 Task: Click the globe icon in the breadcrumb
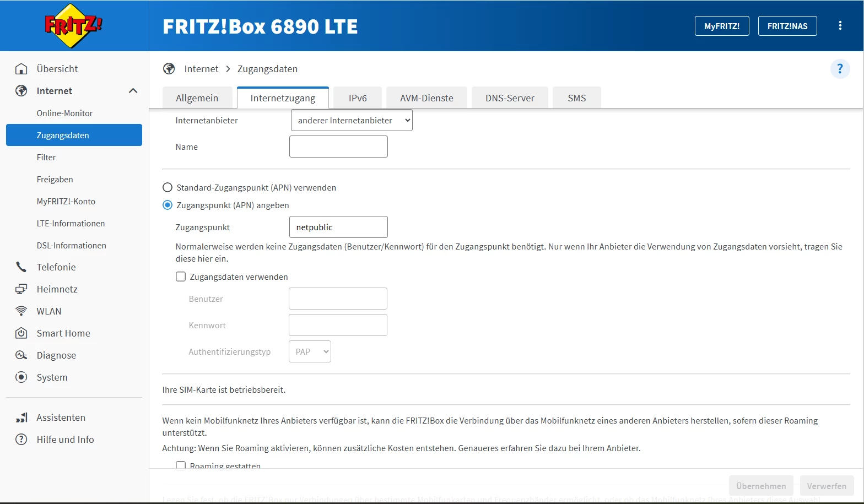click(x=169, y=69)
